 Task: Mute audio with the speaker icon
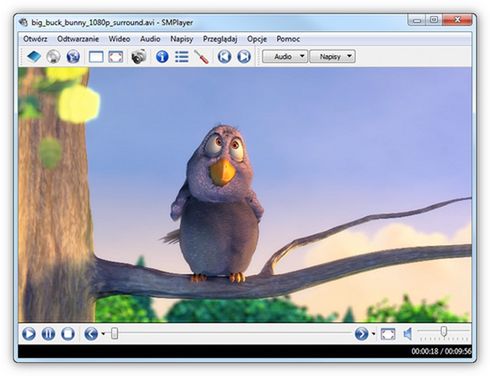coord(408,334)
